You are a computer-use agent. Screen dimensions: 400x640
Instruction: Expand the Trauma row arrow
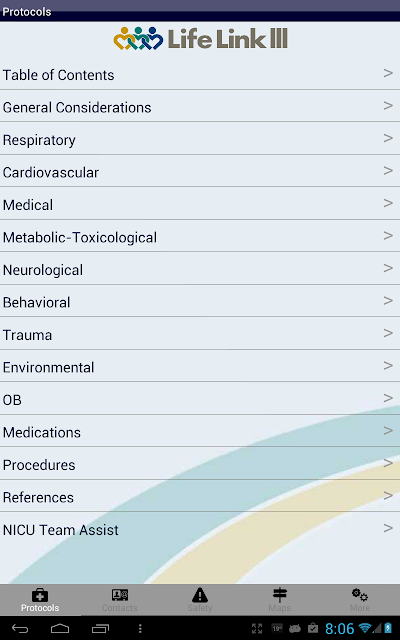(x=388, y=333)
